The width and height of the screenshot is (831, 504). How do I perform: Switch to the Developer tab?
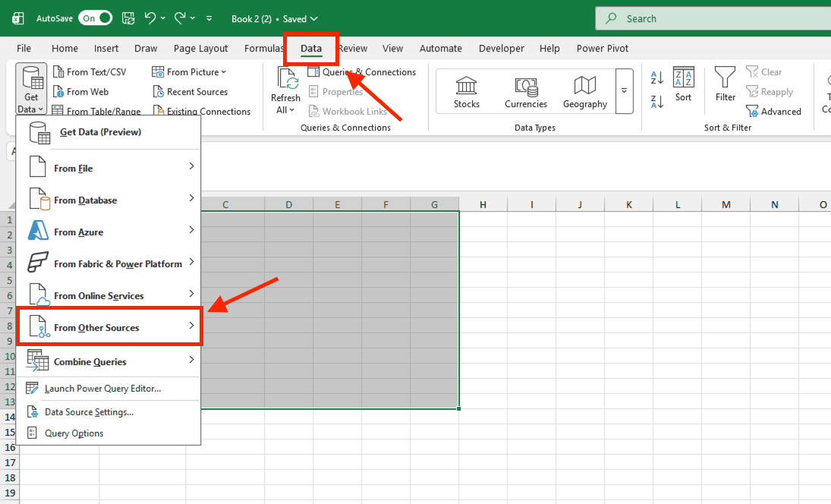coord(502,49)
